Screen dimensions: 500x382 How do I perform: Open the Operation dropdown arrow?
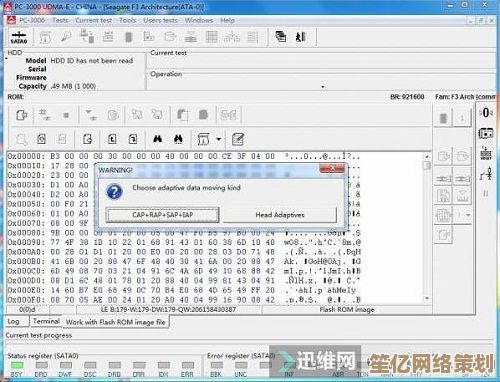pos(323,87)
